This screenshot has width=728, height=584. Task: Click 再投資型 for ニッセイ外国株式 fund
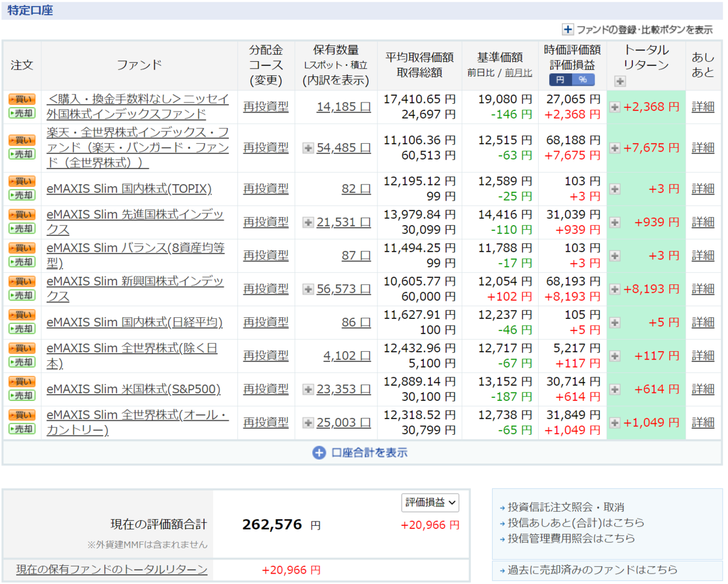point(266,107)
